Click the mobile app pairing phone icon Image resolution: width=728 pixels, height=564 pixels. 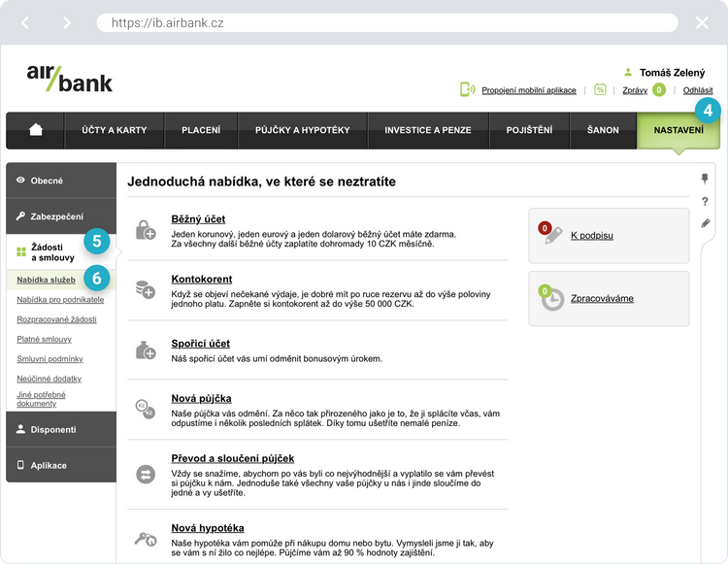point(467,89)
